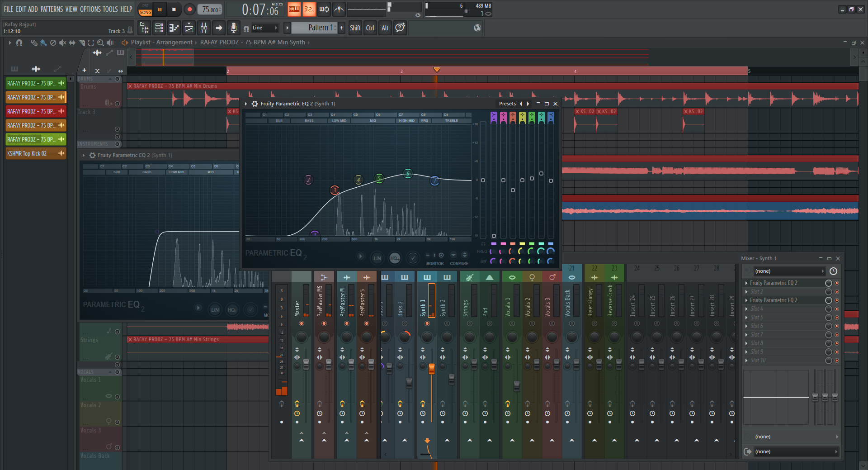Open the Piano roll view

(x=174, y=28)
